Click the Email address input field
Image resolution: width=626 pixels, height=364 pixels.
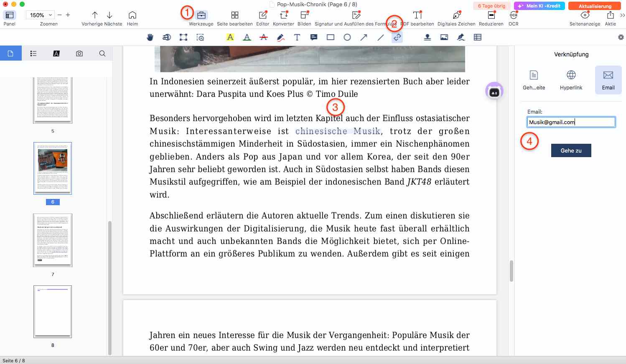(x=571, y=122)
